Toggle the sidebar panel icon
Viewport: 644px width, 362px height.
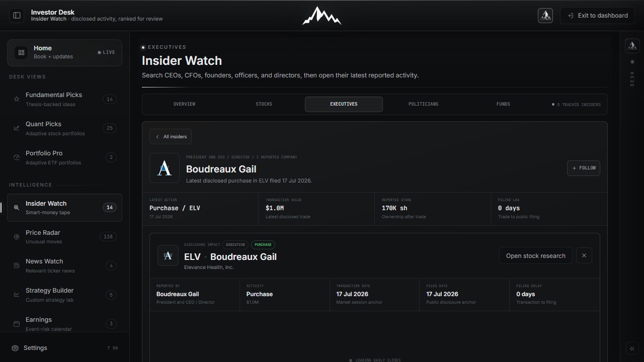[x=17, y=16]
